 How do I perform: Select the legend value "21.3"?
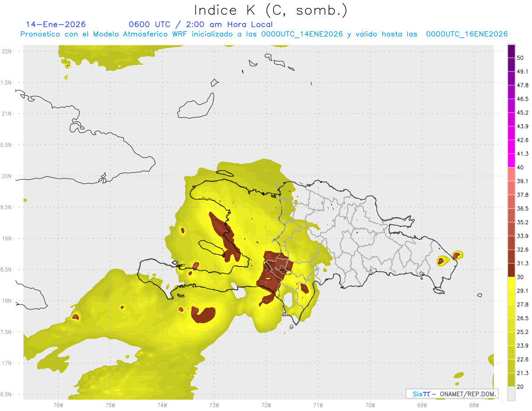[x=523, y=373]
